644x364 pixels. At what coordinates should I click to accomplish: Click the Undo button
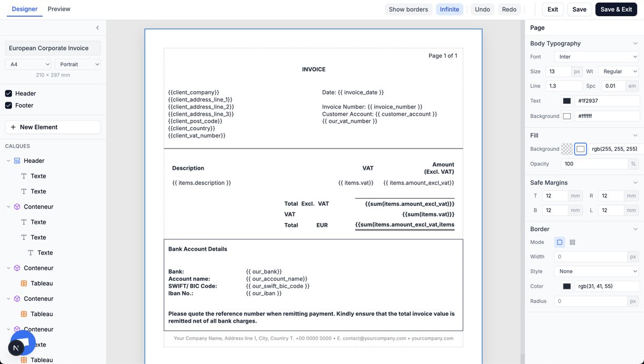[482, 9]
